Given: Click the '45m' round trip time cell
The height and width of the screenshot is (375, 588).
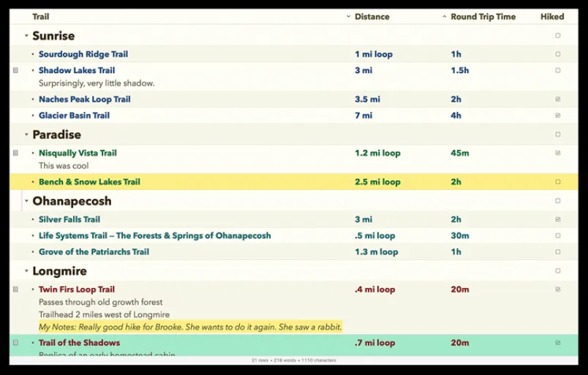Looking at the screenshot, I should coord(460,153).
